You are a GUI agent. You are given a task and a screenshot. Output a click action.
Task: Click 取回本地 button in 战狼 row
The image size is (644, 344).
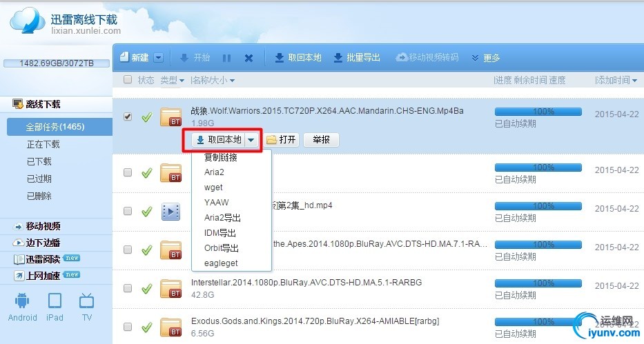(x=219, y=140)
